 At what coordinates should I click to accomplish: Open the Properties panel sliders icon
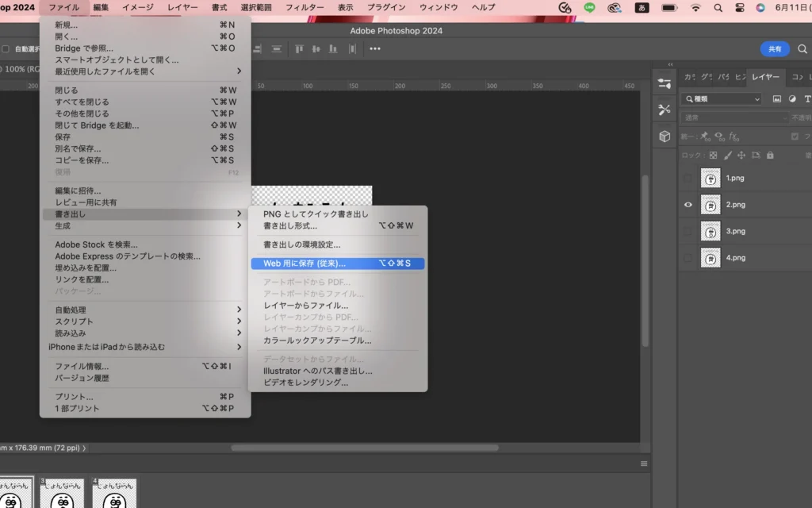[x=665, y=83]
